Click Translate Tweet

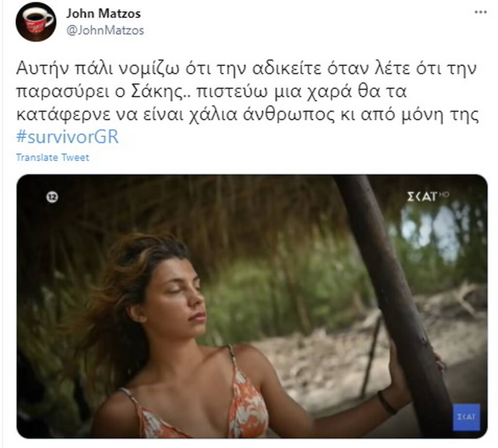coord(53,157)
